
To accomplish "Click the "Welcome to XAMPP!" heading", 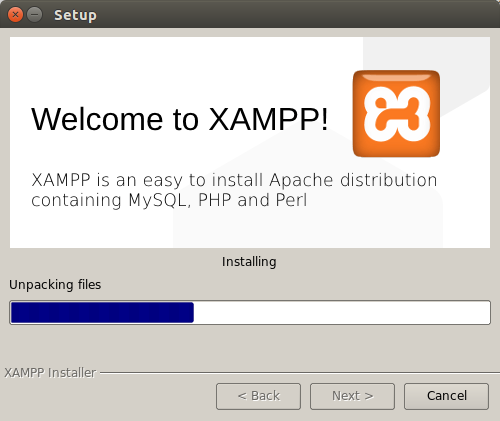I will coord(180,119).
